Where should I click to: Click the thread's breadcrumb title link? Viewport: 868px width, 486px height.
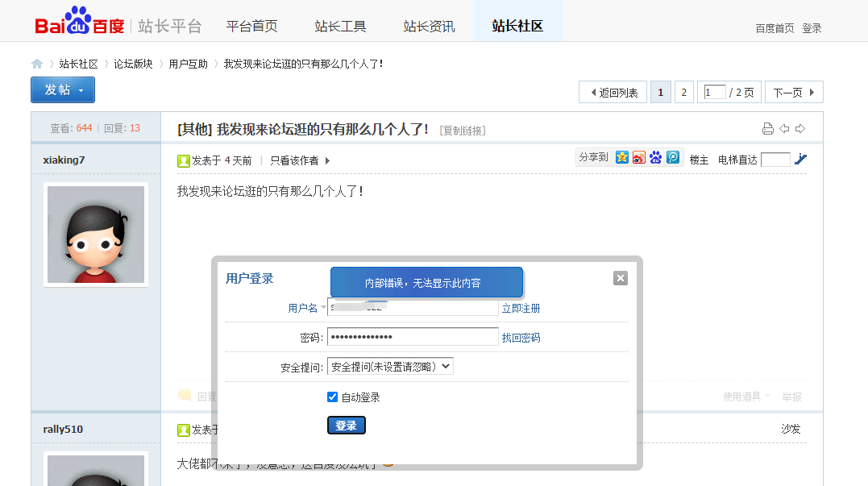point(303,64)
